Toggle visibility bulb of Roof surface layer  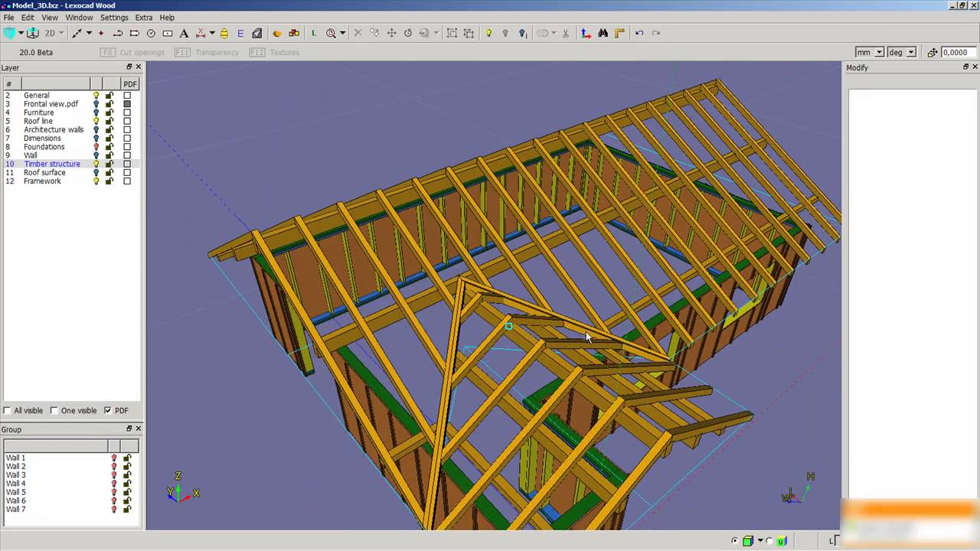[x=96, y=173]
